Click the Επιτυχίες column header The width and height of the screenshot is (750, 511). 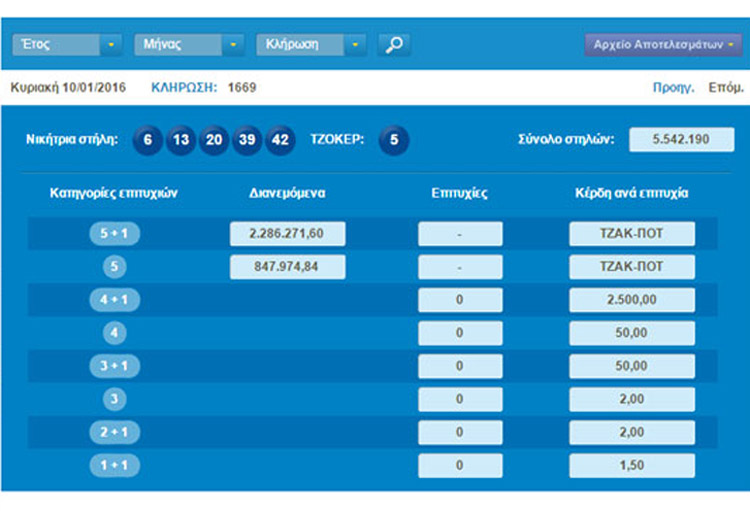(x=459, y=193)
